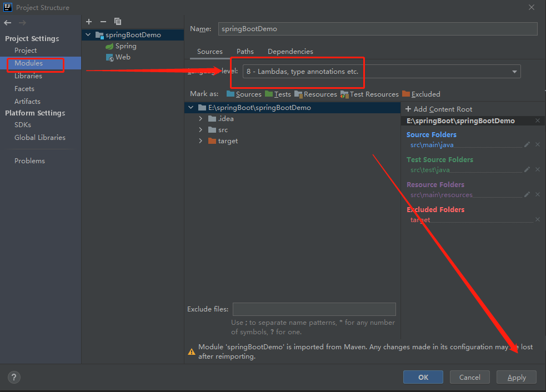Open SDKs under Platform Settings
Screen dimensions: 546x392
point(23,124)
